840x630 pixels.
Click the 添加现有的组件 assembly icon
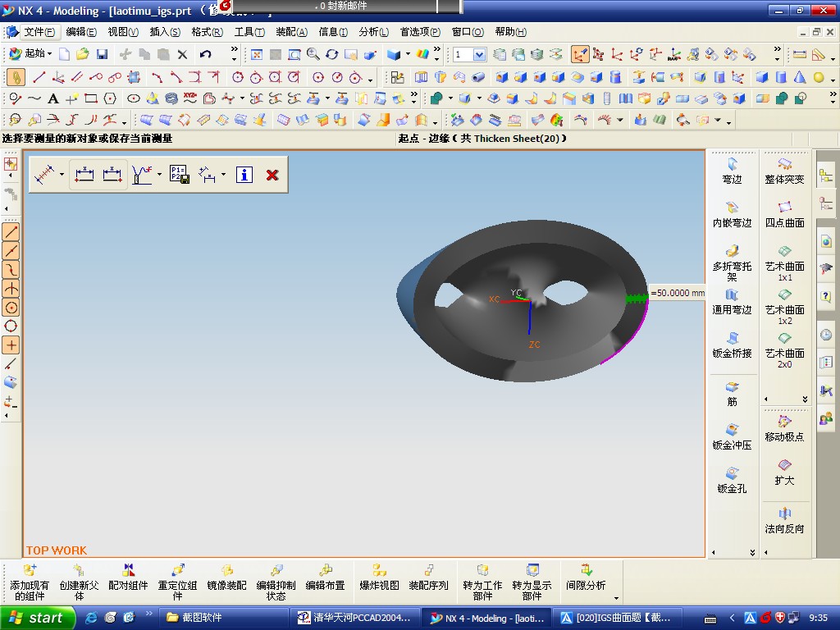coord(30,582)
